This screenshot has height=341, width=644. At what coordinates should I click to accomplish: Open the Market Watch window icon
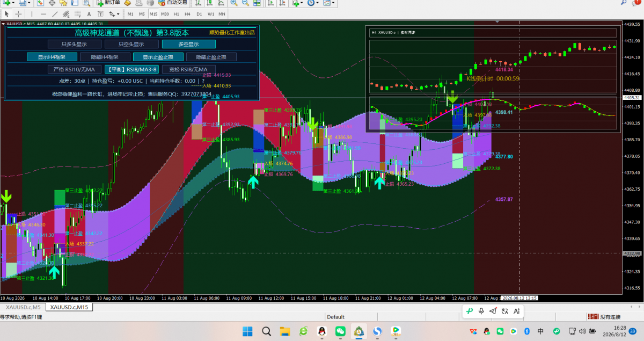[40, 4]
